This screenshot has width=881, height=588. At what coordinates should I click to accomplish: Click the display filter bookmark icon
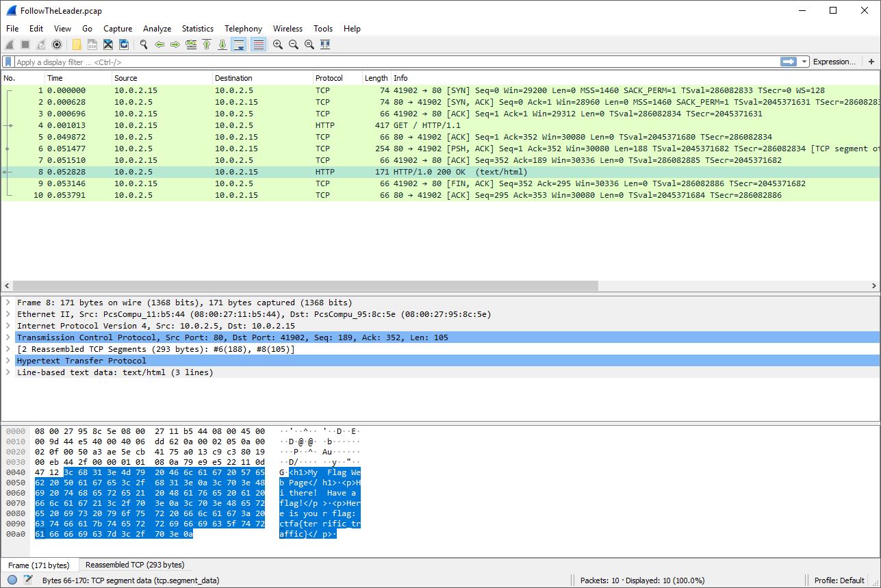[x=9, y=62]
